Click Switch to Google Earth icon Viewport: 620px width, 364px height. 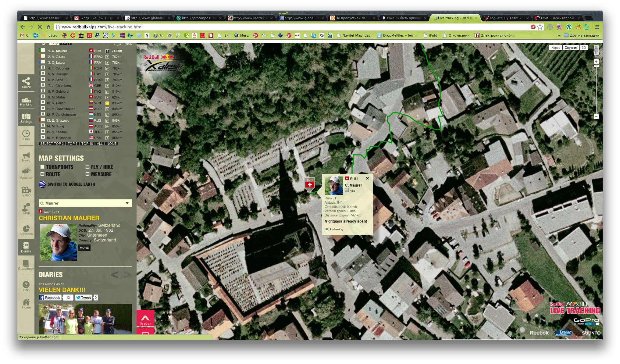pyautogui.click(x=42, y=184)
